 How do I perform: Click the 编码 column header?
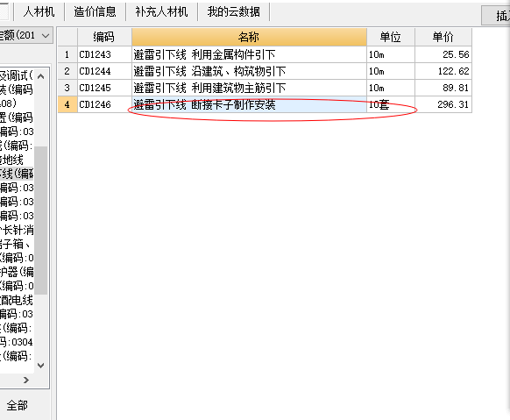pyautogui.click(x=104, y=37)
